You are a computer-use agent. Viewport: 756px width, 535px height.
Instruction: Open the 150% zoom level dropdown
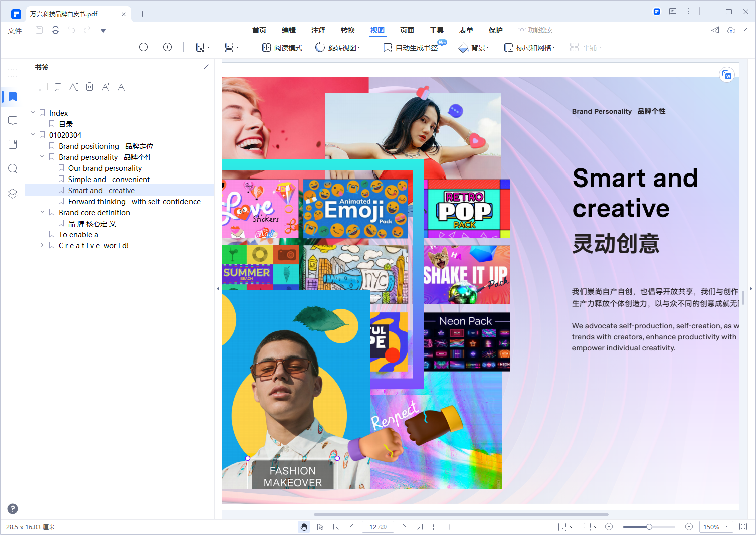pos(716,527)
